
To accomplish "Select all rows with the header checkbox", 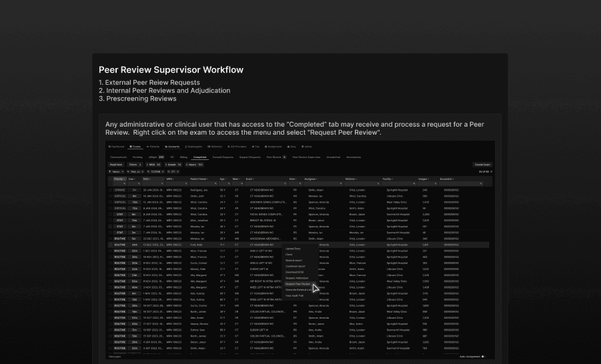I will [110, 179].
